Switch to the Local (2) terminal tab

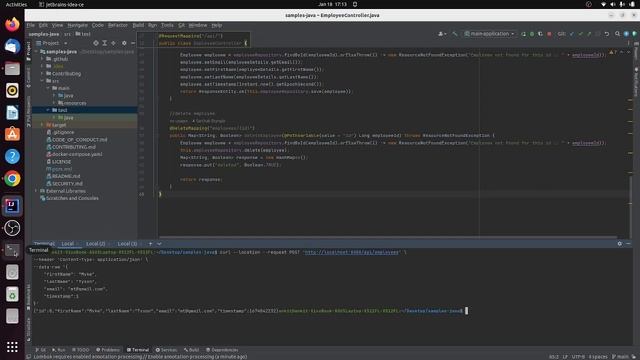click(x=96, y=244)
